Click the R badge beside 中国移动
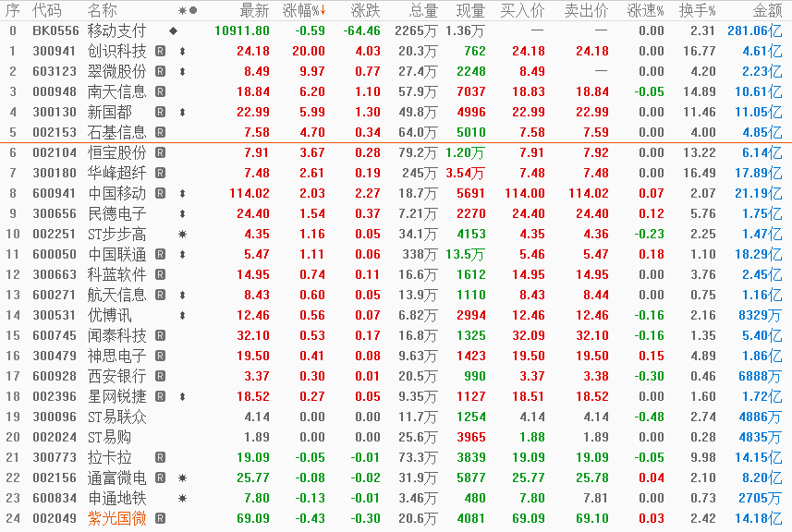Image resolution: width=792 pixels, height=532 pixels. click(x=161, y=193)
